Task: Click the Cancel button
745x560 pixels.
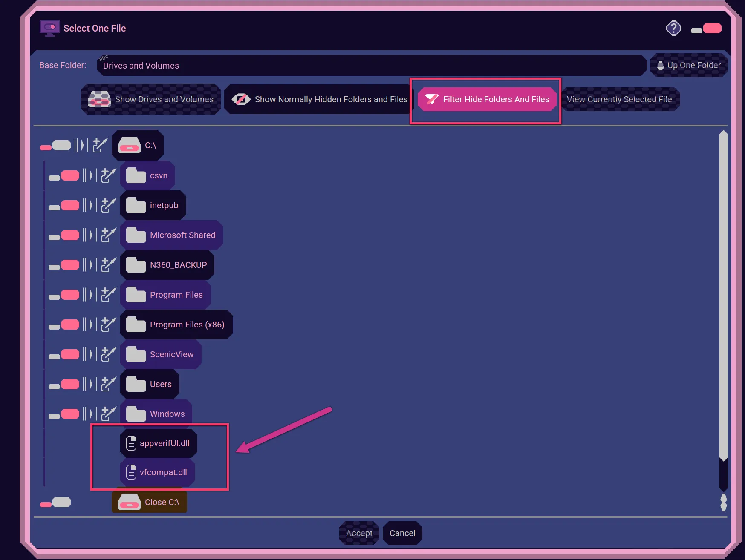Action: point(402,533)
